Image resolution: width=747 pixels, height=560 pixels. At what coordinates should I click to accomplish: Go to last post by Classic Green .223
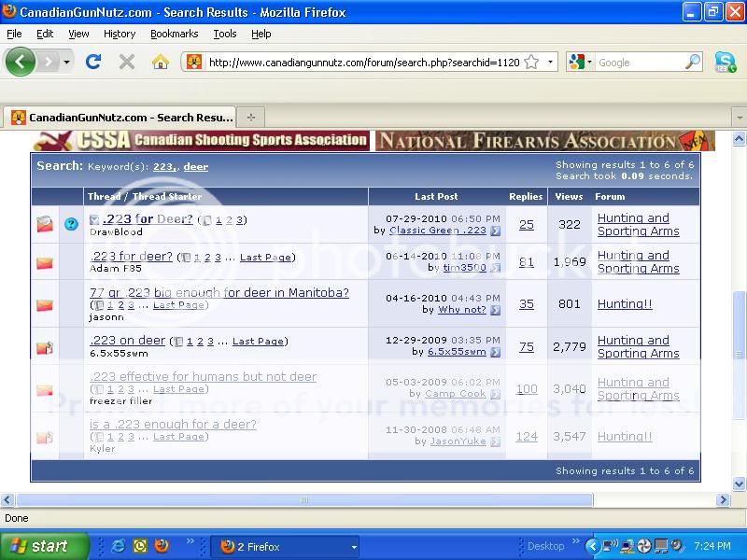[495, 231]
